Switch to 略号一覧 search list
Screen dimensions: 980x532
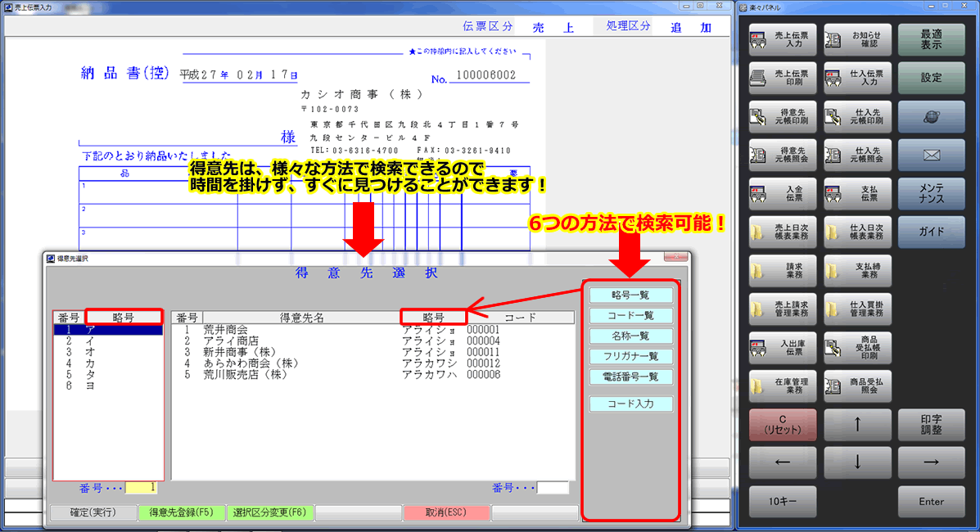(x=631, y=295)
